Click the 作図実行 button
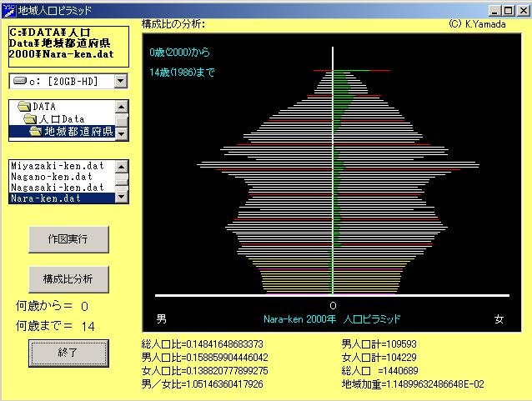 click(x=69, y=239)
